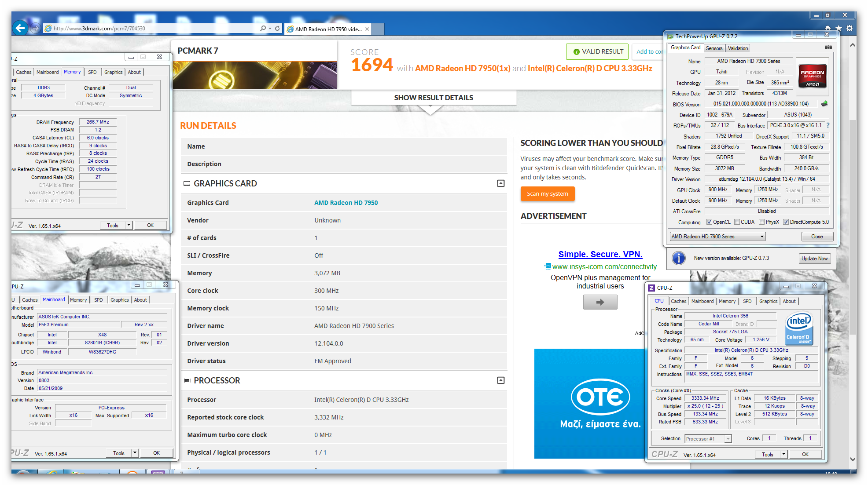Toggle DirectCompute 5.0 checkbox
This screenshot has height=485, width=868.
click(786, 222)
